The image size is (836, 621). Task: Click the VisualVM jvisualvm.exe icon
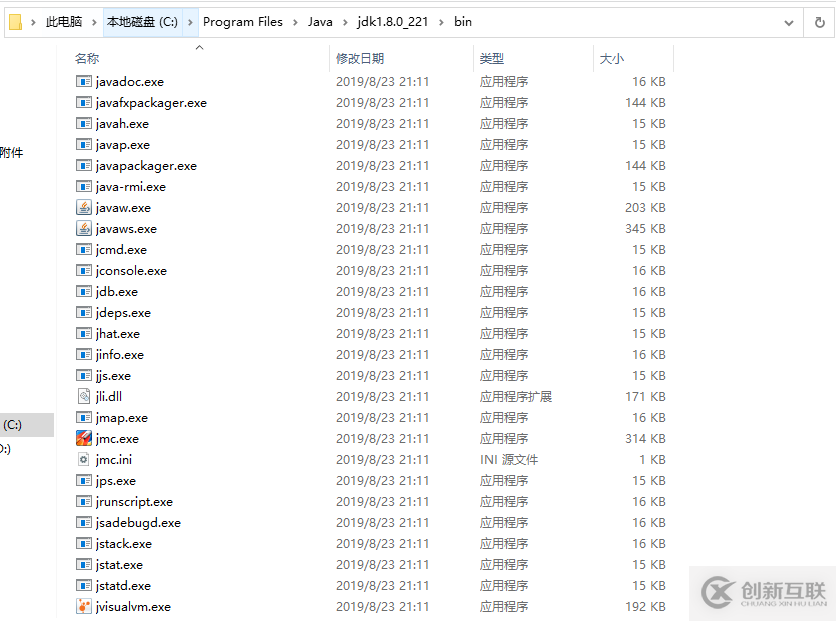[84, 607]
